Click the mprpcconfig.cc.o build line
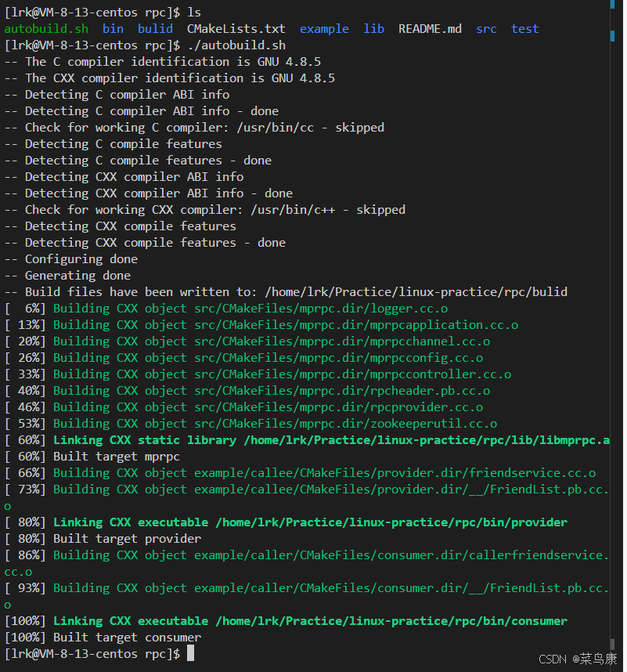The width and height of the screenshot is (627, 672). (243, 357)
